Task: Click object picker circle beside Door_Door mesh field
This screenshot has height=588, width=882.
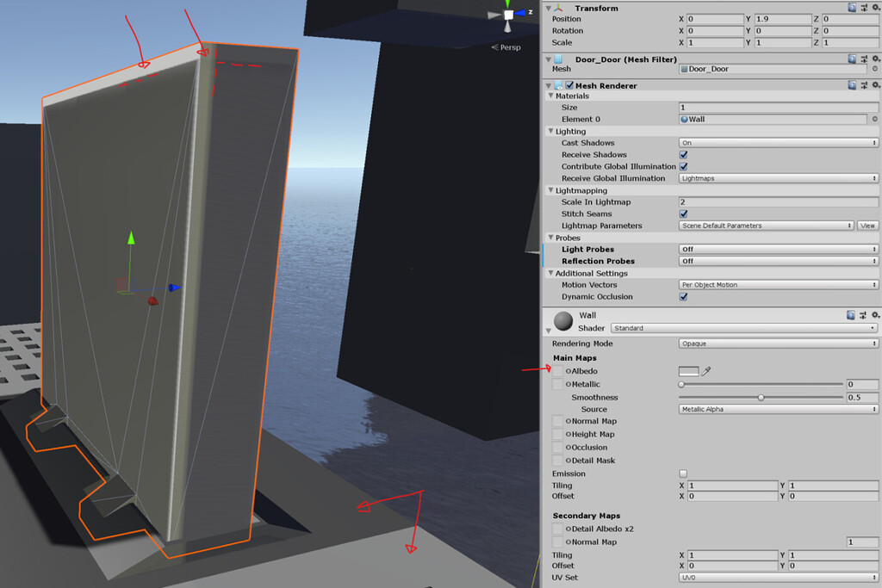Action: pos(875,68)
